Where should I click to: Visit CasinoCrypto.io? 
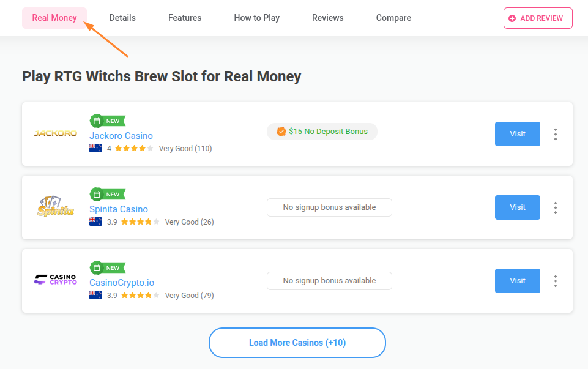518,281
